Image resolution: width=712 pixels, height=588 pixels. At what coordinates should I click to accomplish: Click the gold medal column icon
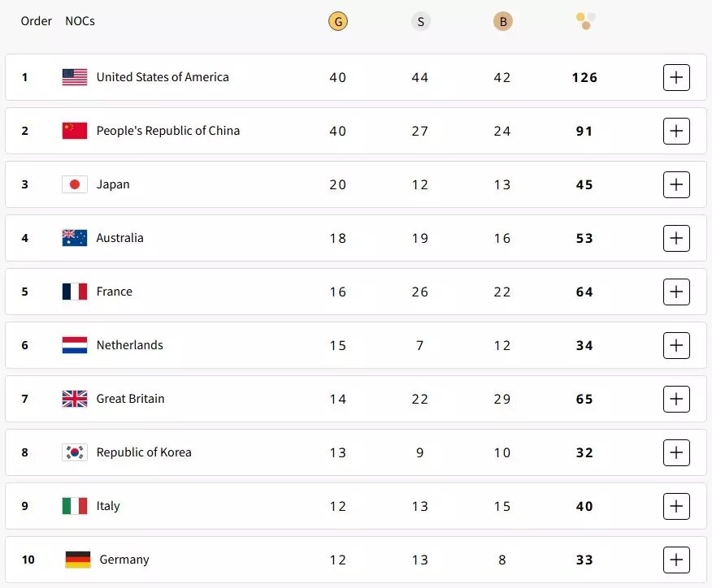click(x=338, y=21)
